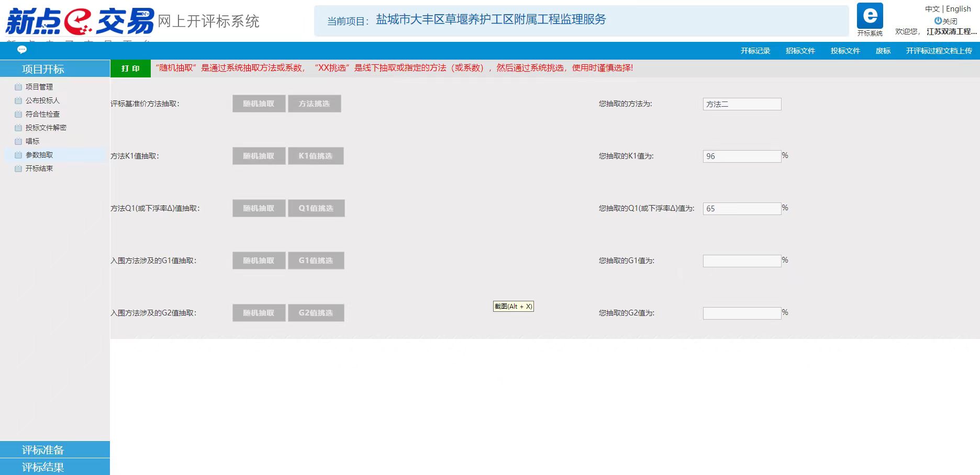This screenshot has height=475, width=980.
Task: Open the 招标文件 menu item
Action: click(800, 51)
